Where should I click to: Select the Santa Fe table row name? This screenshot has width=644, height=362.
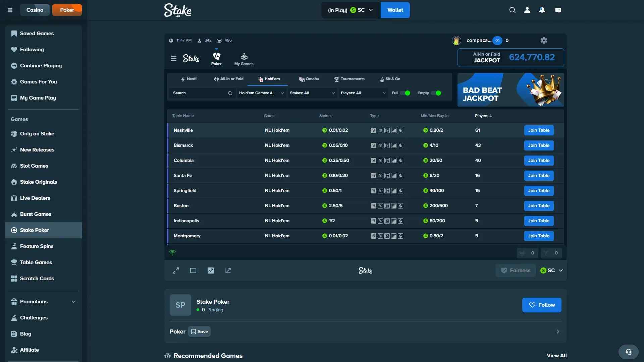[183, 176]
